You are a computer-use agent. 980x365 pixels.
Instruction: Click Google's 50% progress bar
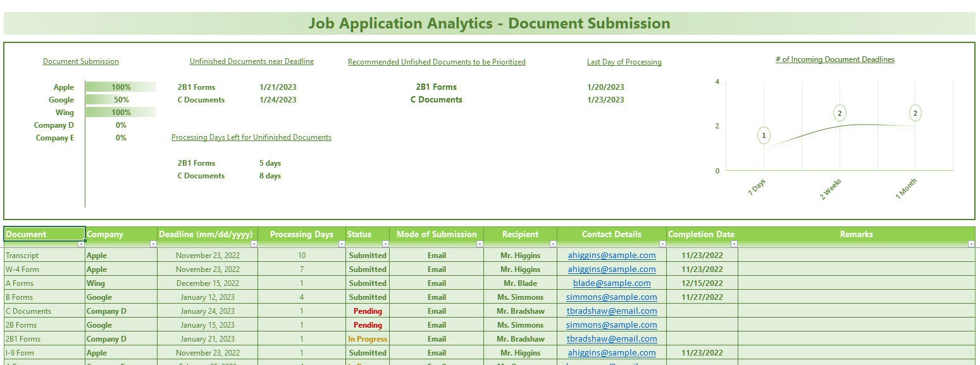(121, 99)
